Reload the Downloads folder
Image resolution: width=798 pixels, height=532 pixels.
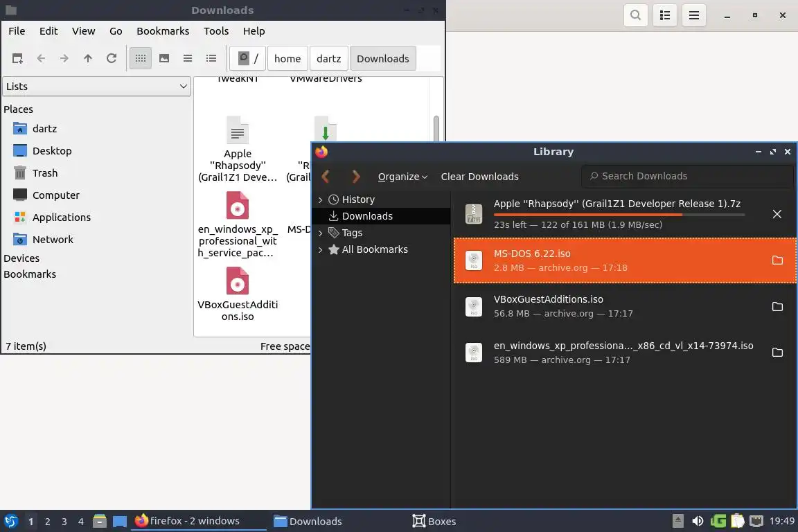point(112,59)
